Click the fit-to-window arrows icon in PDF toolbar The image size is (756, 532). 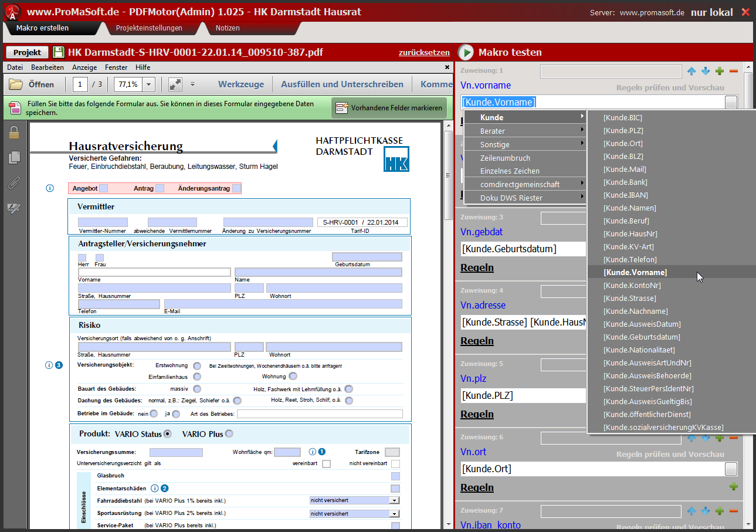pos(175,84)
